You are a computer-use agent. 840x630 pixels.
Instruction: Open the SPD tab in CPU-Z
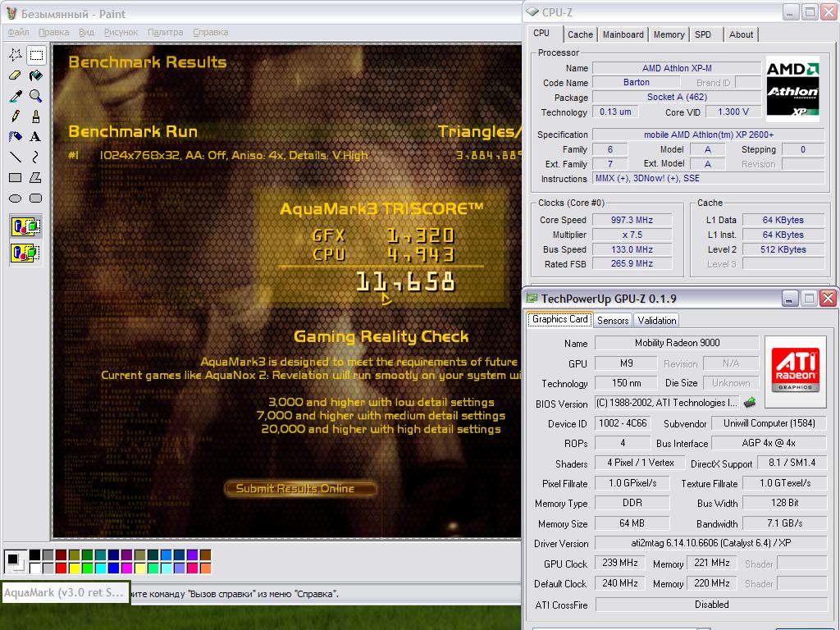[x=703, y=34]
